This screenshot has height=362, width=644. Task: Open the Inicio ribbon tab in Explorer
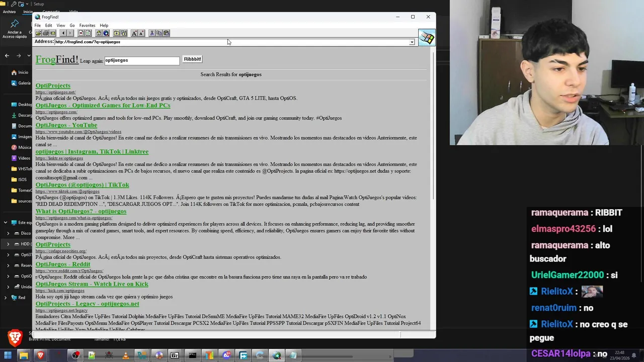(x=27, y=12)
